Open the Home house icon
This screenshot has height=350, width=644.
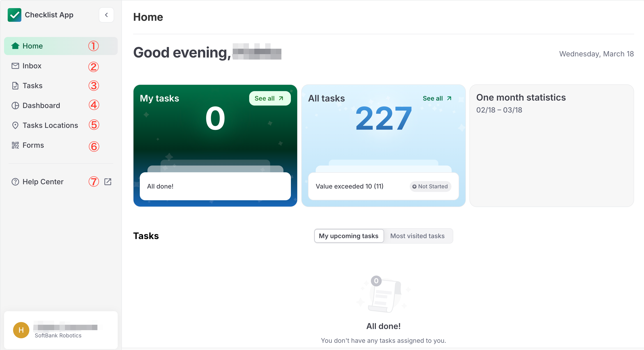pos(15,46)
